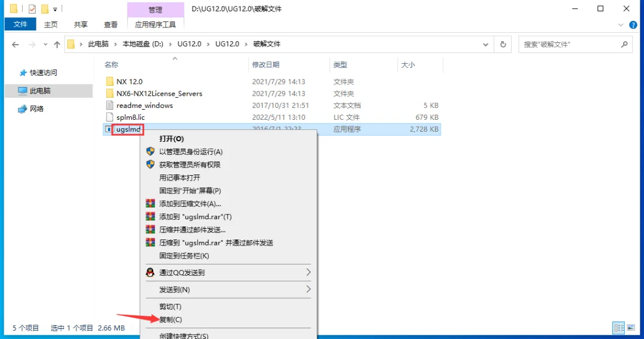This screenshot has height=339, width=644.
Task: Click the 2,728 KB size cell
Action: [x=424, y=129]
